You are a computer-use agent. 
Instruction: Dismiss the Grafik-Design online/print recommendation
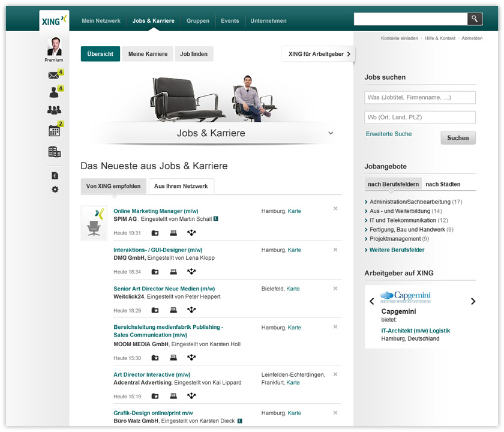pos(335,412)
